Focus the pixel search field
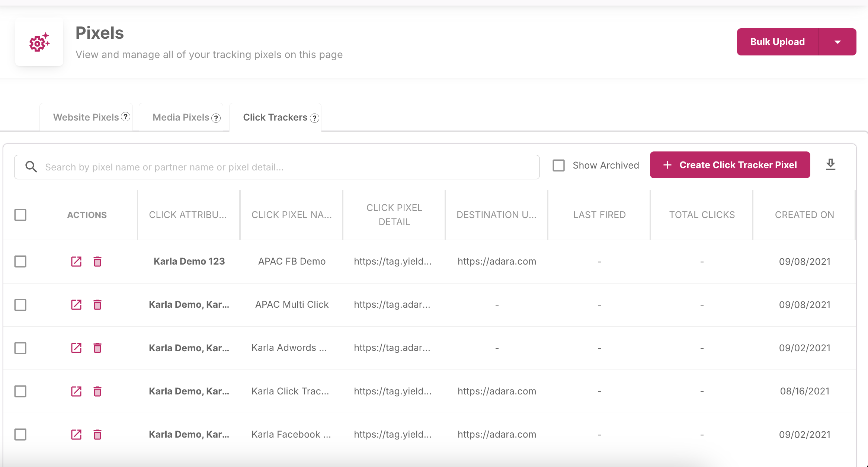 tap(277, 167)
